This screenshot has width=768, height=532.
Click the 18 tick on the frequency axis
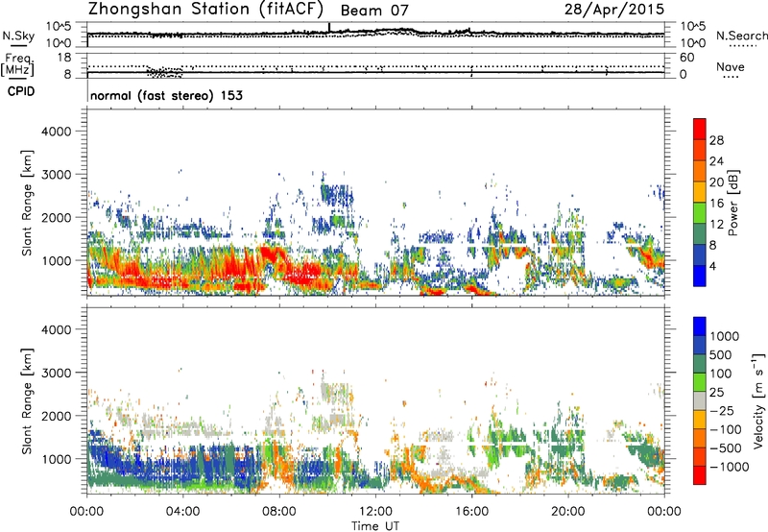(64, 58)
